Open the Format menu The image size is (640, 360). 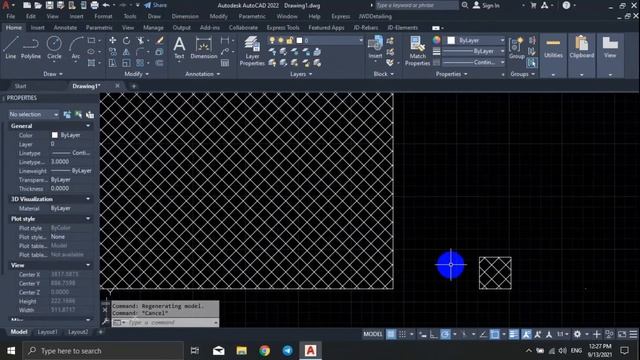pos(103,16)
